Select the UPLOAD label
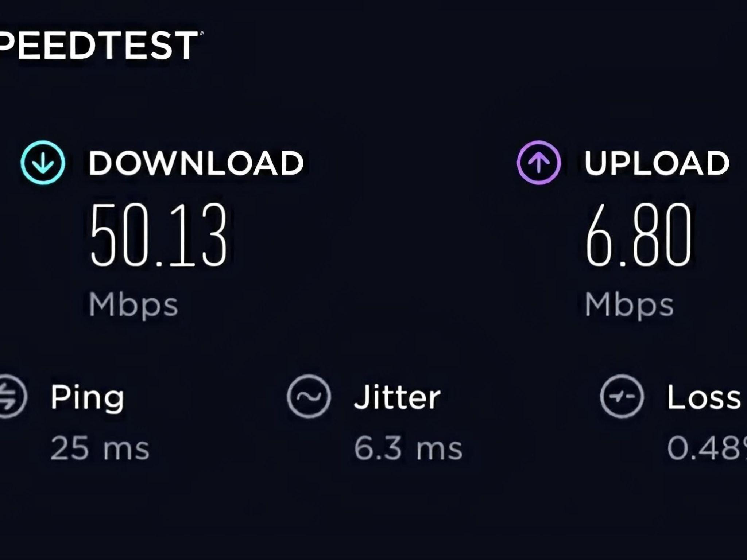The height and width of the screenshot is (560, 747). point(657,163)
